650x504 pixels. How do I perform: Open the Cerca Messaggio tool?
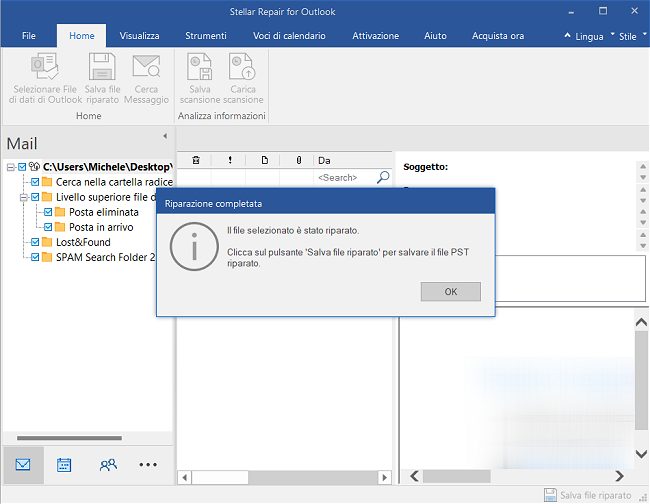coord(146,66)
